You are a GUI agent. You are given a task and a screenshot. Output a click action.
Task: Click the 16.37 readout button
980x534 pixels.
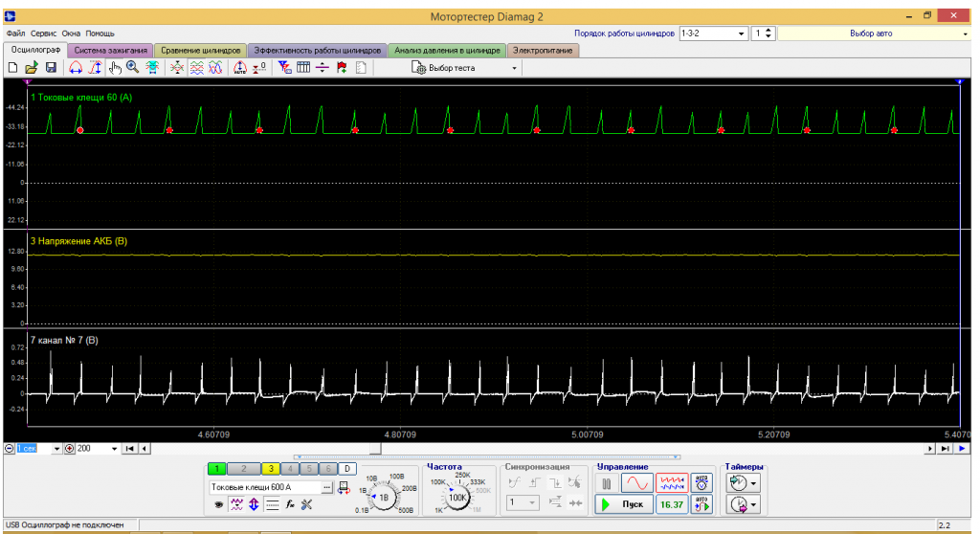(x=671, y=504)
